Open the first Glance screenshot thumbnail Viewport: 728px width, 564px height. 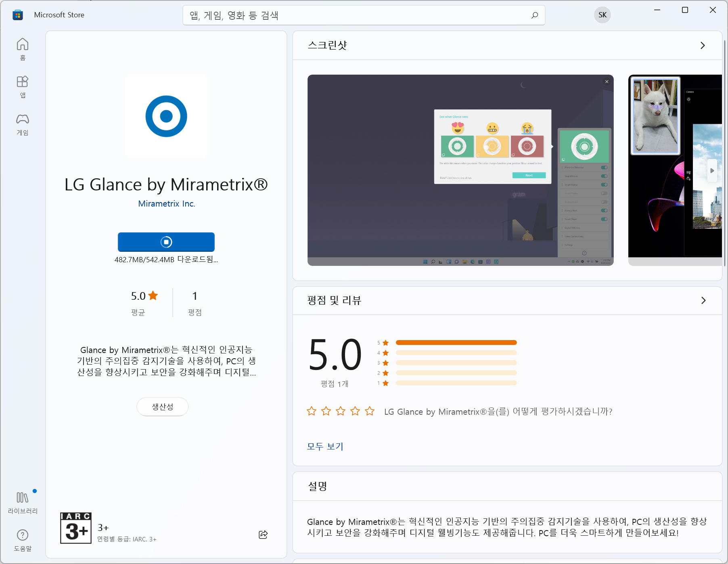tap(460, 170)
